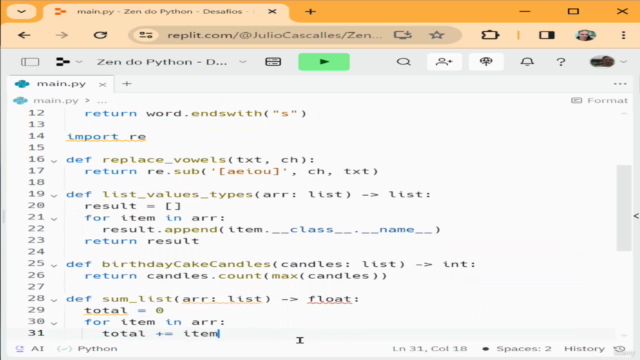This screenshot has height=360, width=640.
Task: Open site information icon in address bar
Action: pos(146,35)
